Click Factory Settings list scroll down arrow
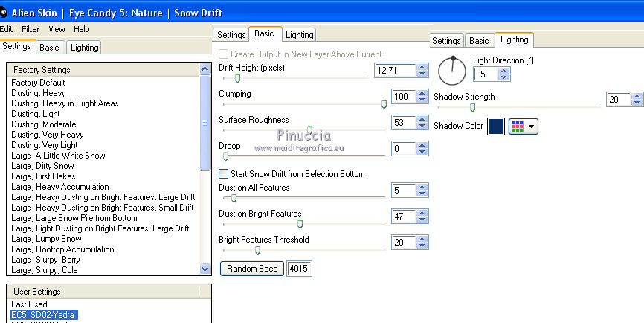Image resolution: width=644 pixels, height=323 pixels. click(x=205, y=269)
